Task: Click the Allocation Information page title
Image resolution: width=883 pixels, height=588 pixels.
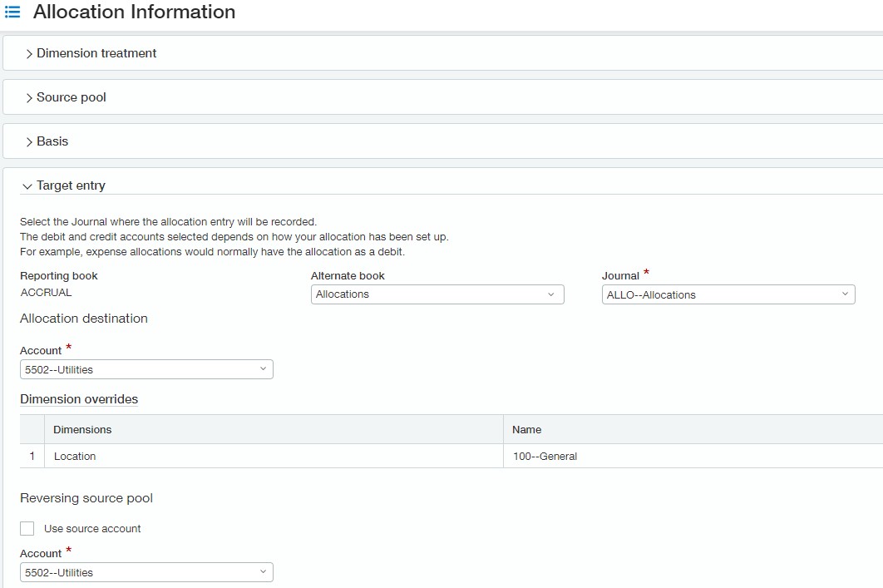Action: [134, 12]
